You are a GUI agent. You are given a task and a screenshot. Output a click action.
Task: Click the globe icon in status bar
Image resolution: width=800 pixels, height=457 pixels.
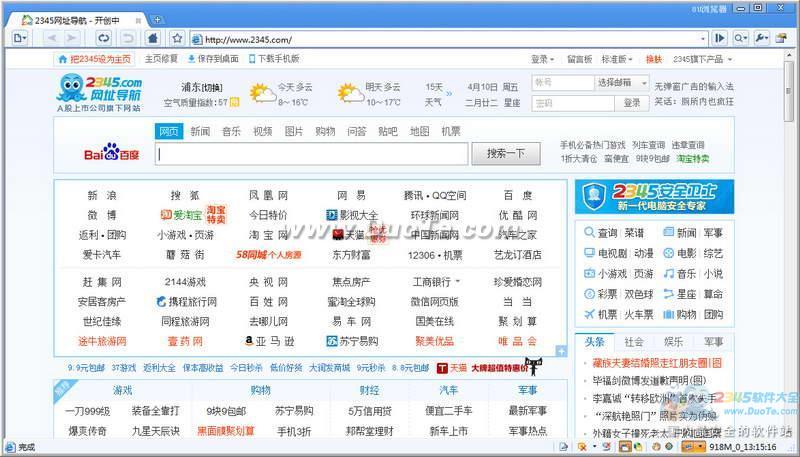pyautogui.click(x=668, y=447)
